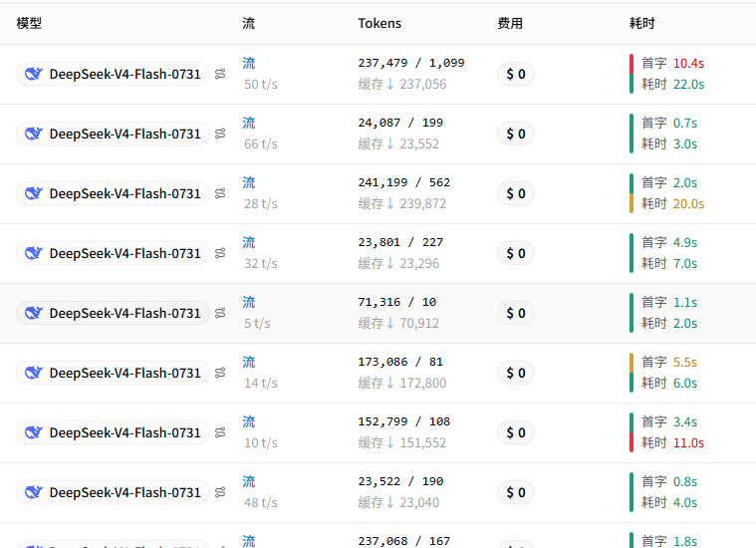Click the token count 241,199 / 562
This screenshot has height=548, width=756.
404,182
